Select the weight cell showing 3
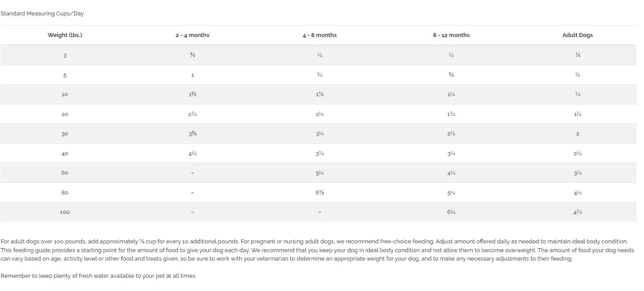644x291 pixels. coord(65,56)
